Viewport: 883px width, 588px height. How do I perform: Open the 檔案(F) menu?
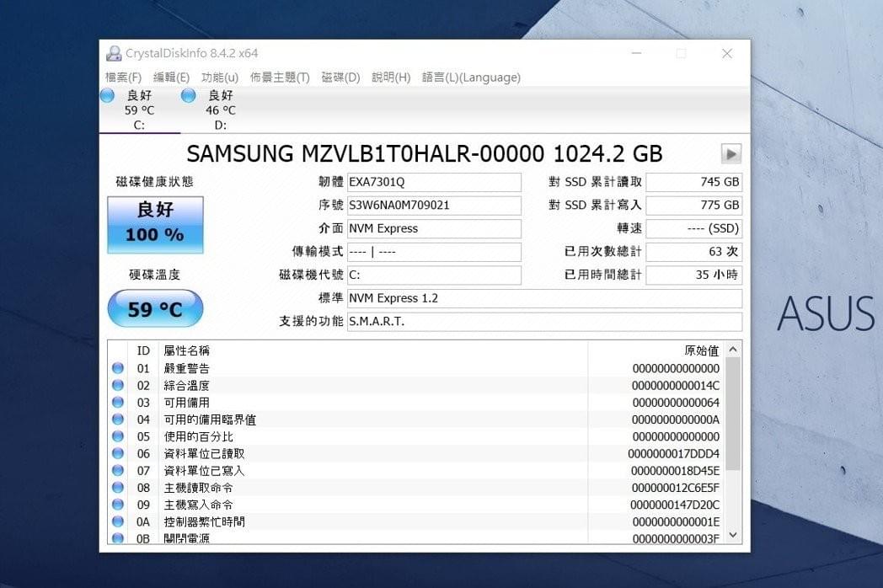click(x=123, y=78)
